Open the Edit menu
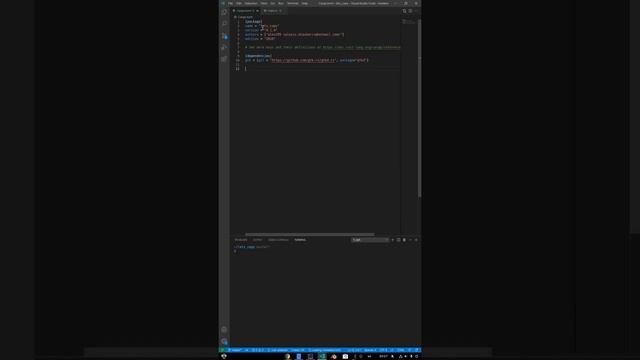This screenshot has width=640, height=360. pos(239,3)
